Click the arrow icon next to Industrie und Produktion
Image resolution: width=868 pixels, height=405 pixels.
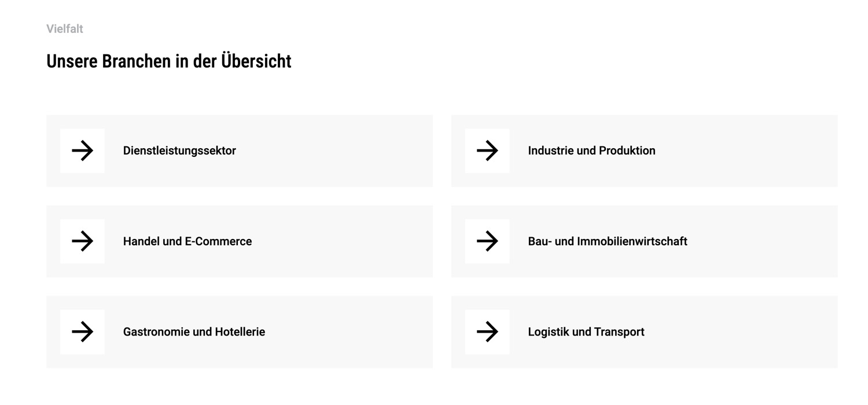[487, 151]
